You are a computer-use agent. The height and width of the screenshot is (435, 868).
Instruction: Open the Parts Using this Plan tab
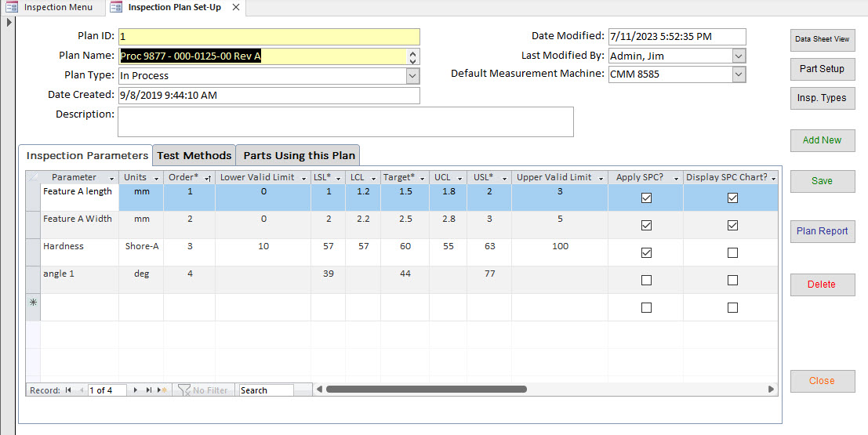(x=299, y=155)
